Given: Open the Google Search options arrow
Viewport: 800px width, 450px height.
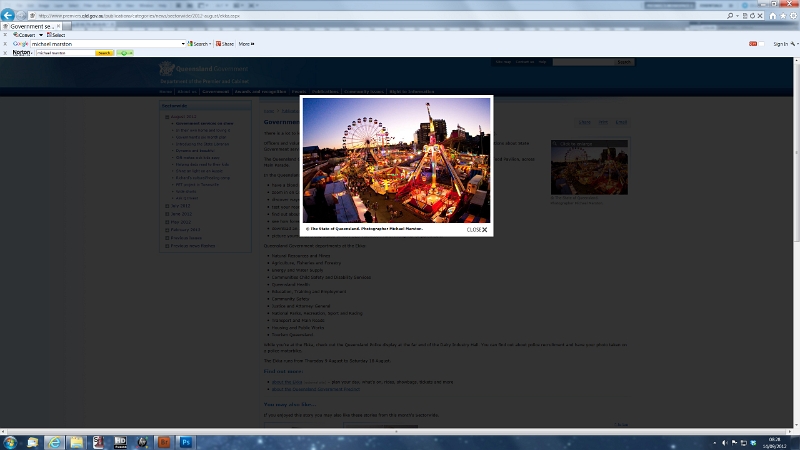Looking at the screenshot, I should coord(210,44).
